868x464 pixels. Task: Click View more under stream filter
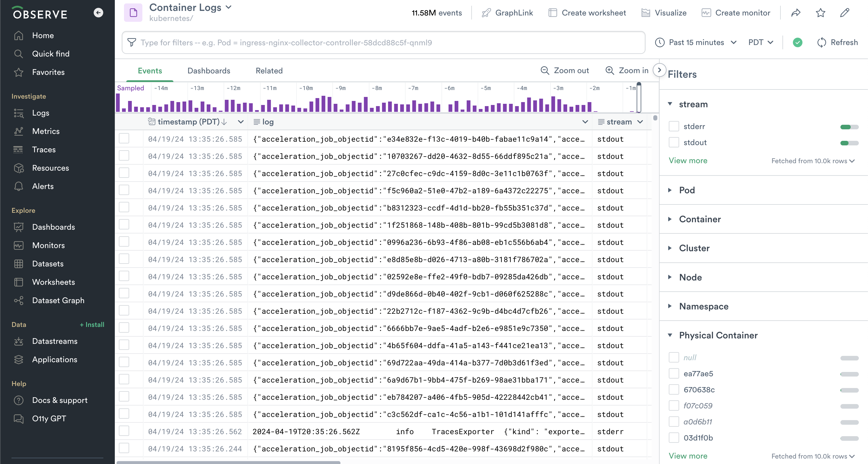(x=688, y=161)
